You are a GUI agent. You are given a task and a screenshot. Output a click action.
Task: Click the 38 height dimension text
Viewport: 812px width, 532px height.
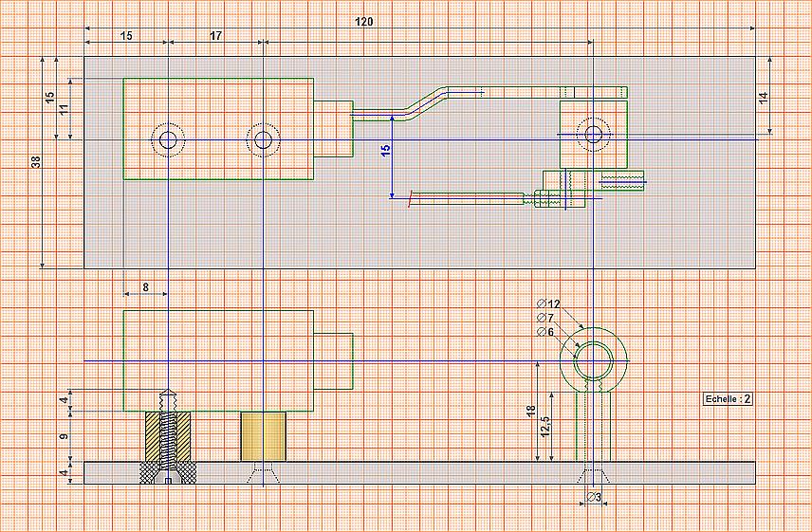click(36, 162)
